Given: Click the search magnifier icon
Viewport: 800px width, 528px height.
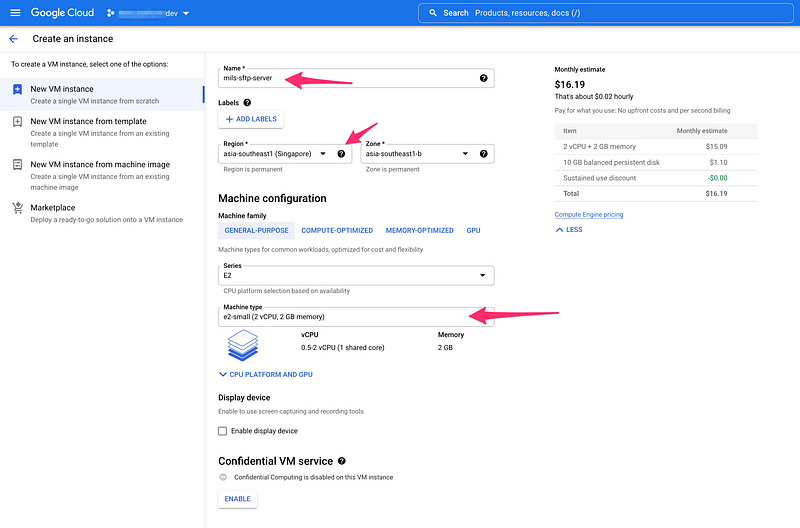Looking at the screenshot, I should tap(432, 13).
